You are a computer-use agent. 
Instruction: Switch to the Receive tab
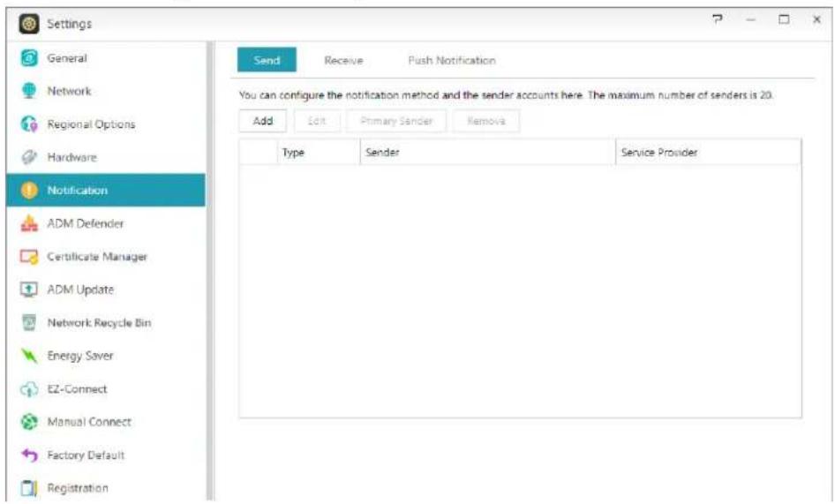[x=343, y=60]
